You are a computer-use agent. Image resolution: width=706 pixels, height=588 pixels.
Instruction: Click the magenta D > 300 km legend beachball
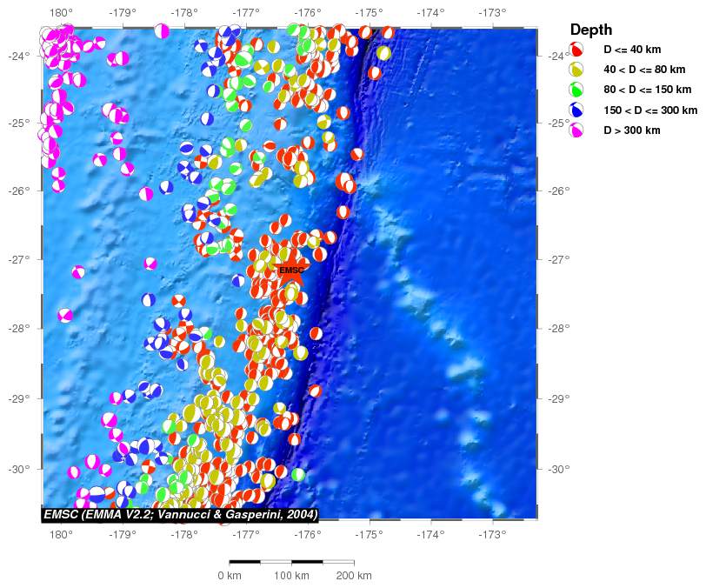pos(576,130)
